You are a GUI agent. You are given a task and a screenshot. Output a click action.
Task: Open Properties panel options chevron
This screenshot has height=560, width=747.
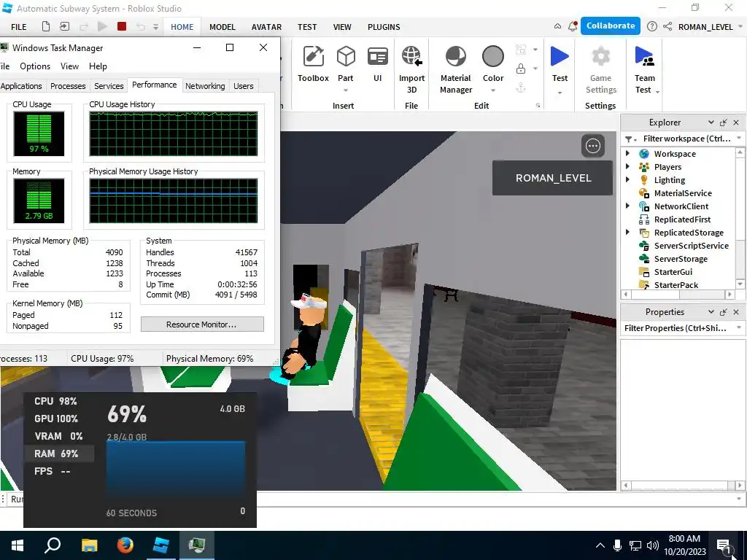[711, 312]
